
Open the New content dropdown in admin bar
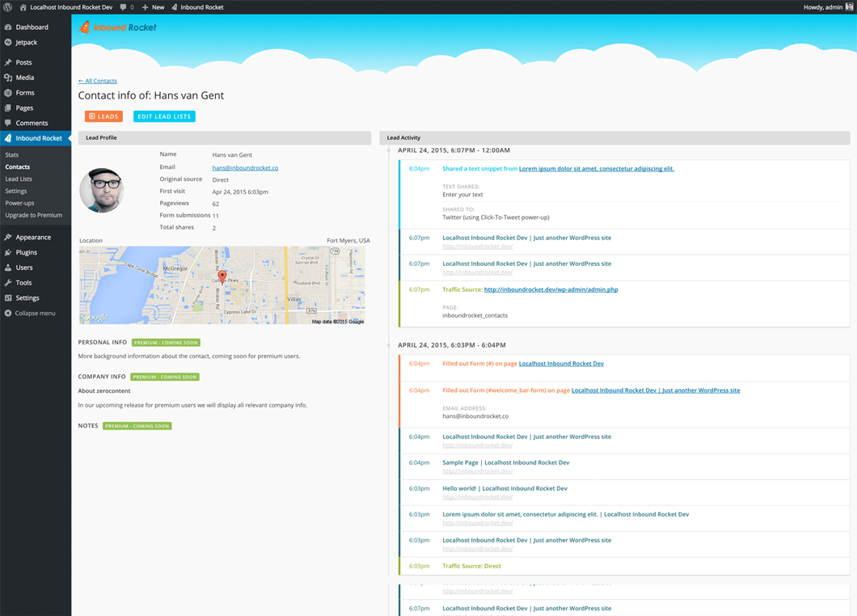153,7
